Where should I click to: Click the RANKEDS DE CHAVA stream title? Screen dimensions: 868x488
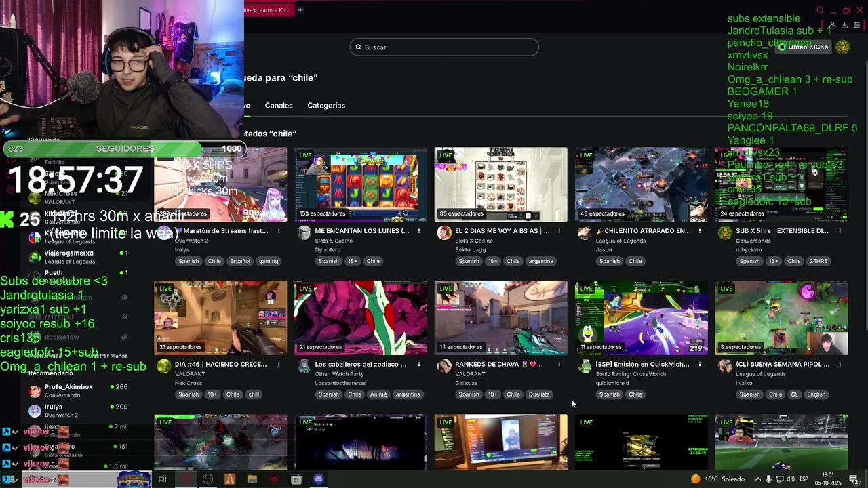(499, 365)
